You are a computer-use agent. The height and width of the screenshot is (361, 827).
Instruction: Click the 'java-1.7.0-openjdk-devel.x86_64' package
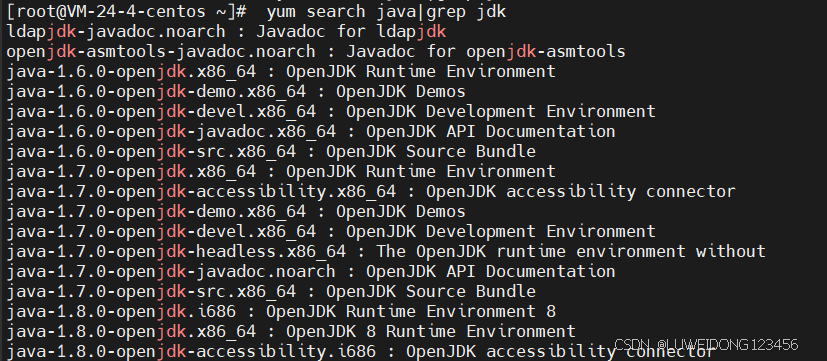pyautogui.click(x=161, y=232)
